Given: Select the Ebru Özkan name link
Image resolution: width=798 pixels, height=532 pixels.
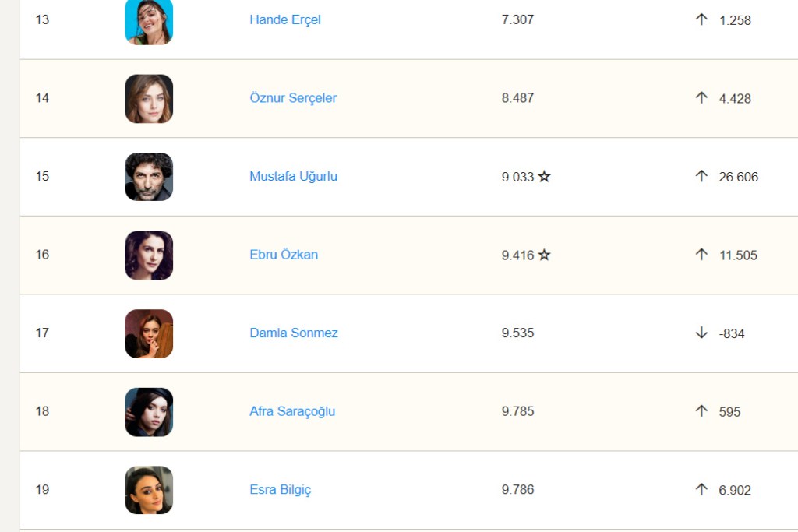Looking at the screenshot, I should (284, 255).
